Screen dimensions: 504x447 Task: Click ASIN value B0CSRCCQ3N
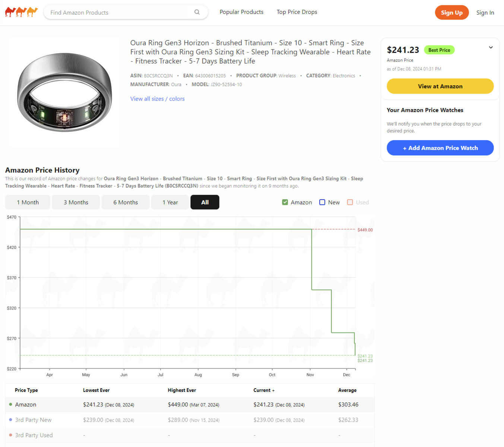pos(158,76)
